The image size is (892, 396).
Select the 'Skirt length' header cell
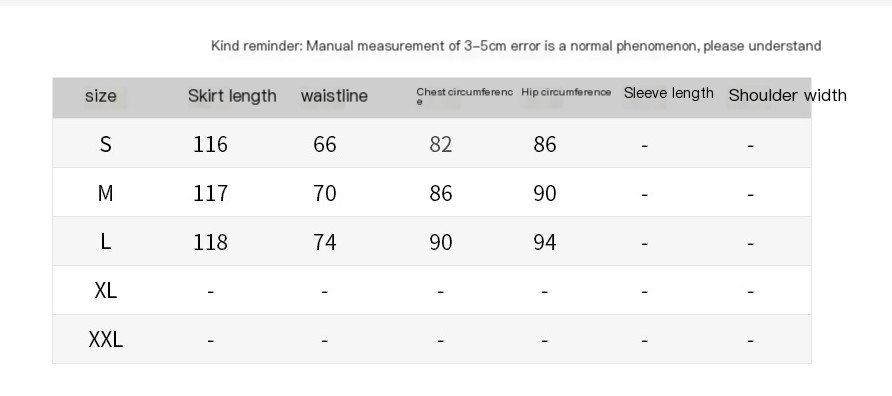(x=232, y=96)
